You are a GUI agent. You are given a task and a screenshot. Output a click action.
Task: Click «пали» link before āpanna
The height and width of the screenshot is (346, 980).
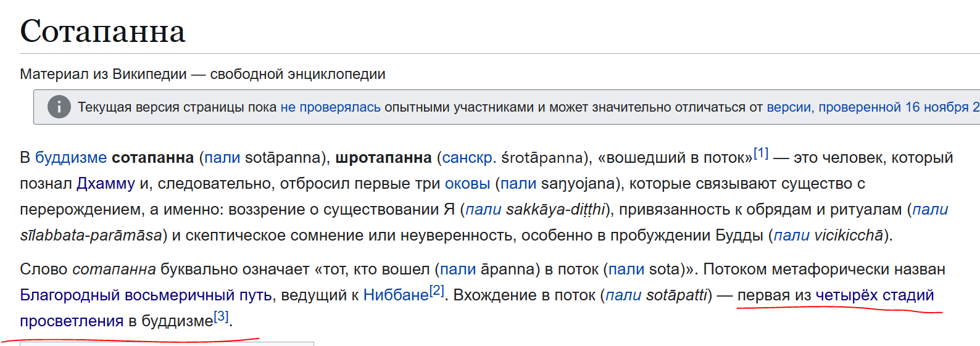pos(458,270)
